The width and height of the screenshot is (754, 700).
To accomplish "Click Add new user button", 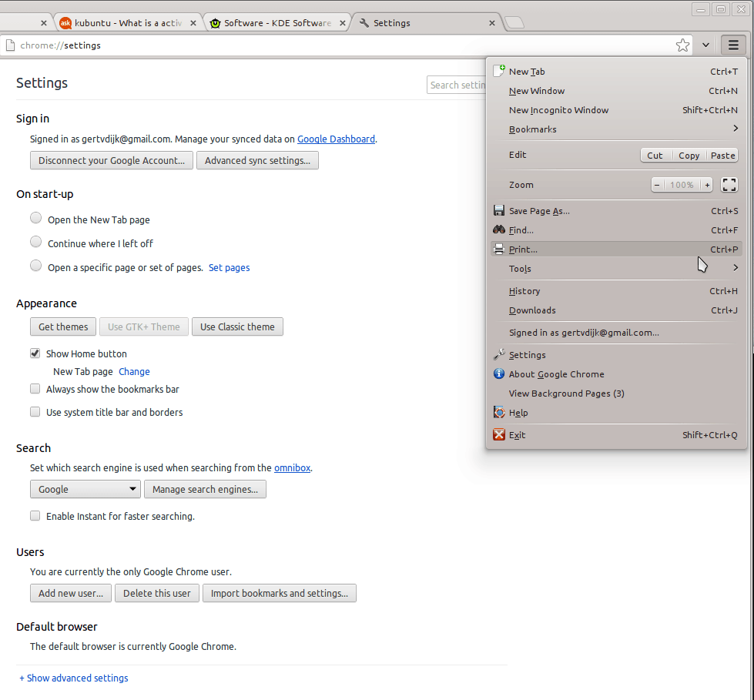I will pos(71,593).
